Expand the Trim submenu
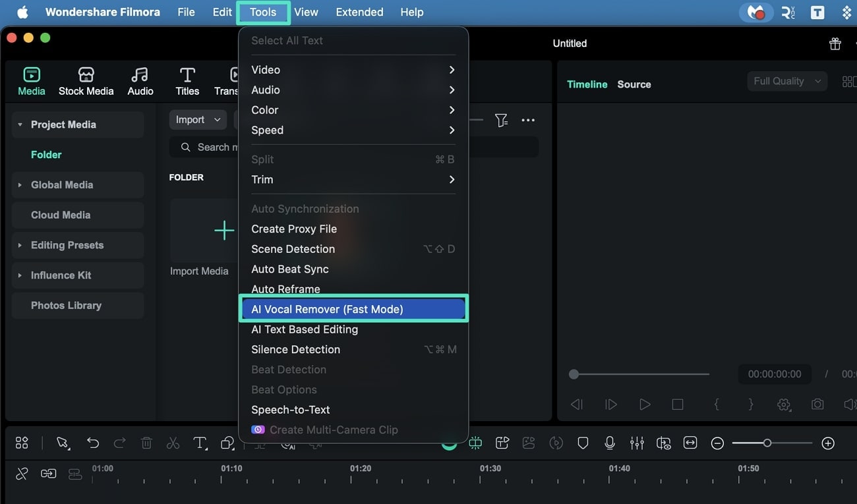Viewport: 857px width, 504px height. [353, 180]
